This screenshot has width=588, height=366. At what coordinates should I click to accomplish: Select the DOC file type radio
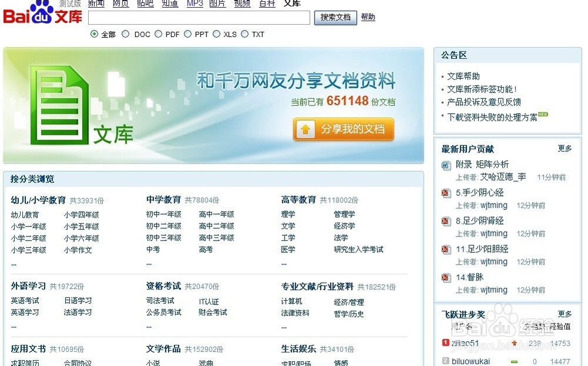click(x=126, y=34)
